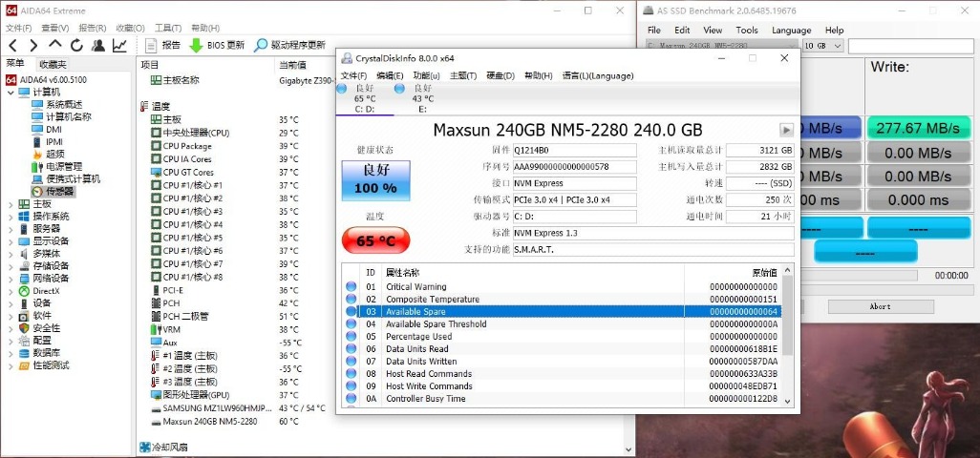Open the 10 GB test size dropdown

coord(822,46)
